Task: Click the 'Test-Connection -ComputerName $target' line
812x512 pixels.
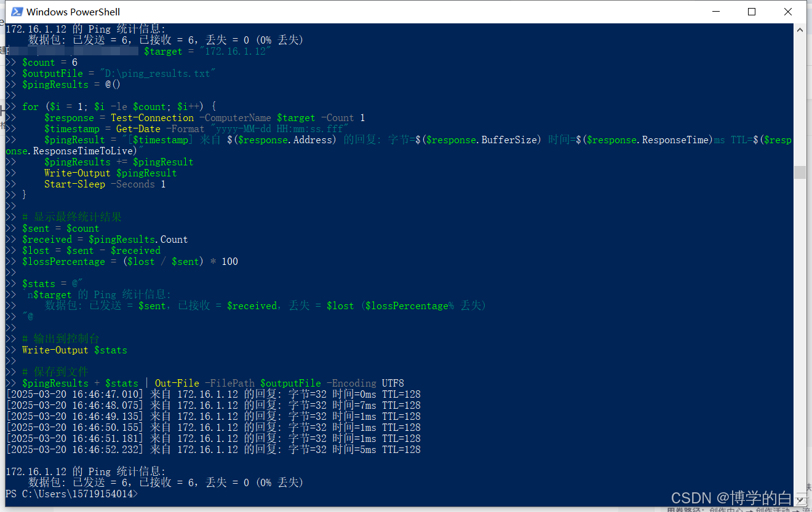Action: [204, 118]
